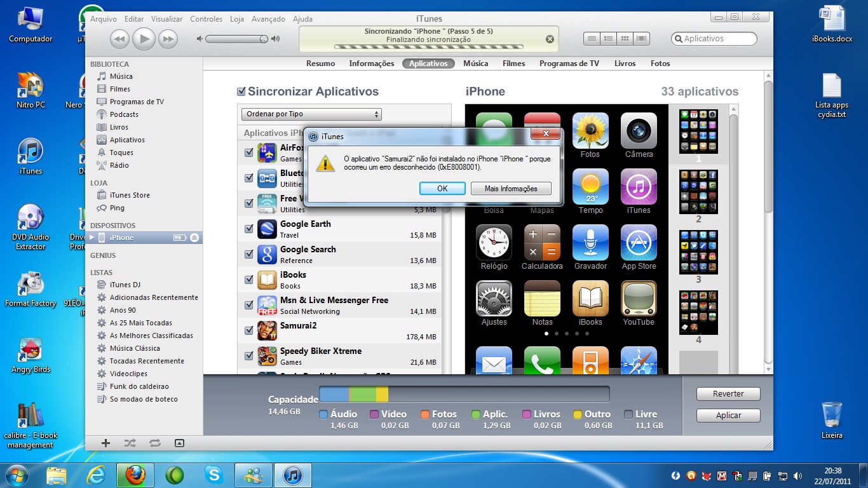
Task: Open Firefox from the taskbar
Action: click(135, 475)
